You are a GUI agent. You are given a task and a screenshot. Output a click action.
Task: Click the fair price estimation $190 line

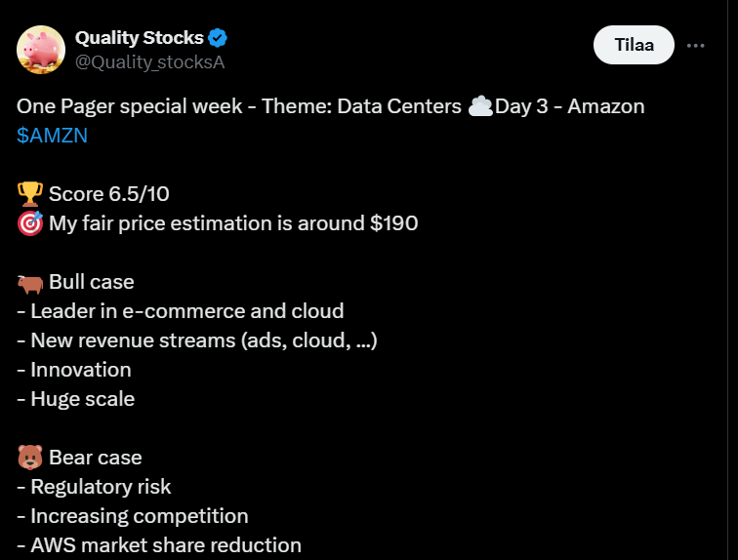click(x=233, y=223)
